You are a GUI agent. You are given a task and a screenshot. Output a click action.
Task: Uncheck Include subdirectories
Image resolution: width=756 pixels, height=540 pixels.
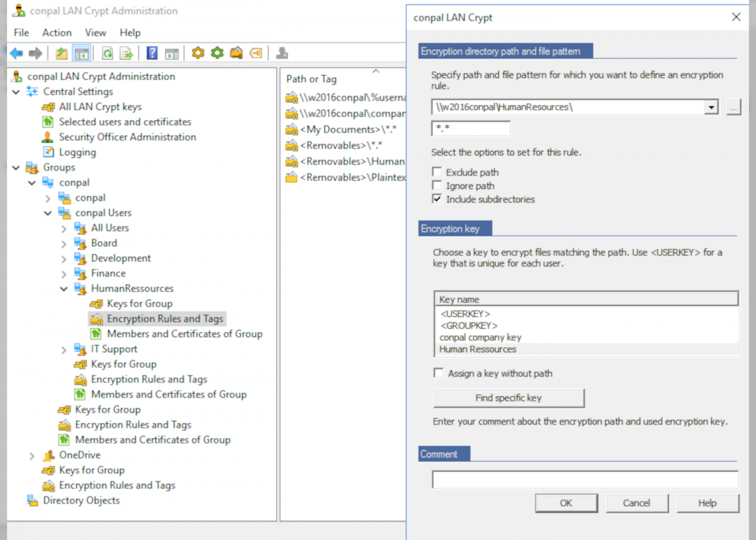438,198
